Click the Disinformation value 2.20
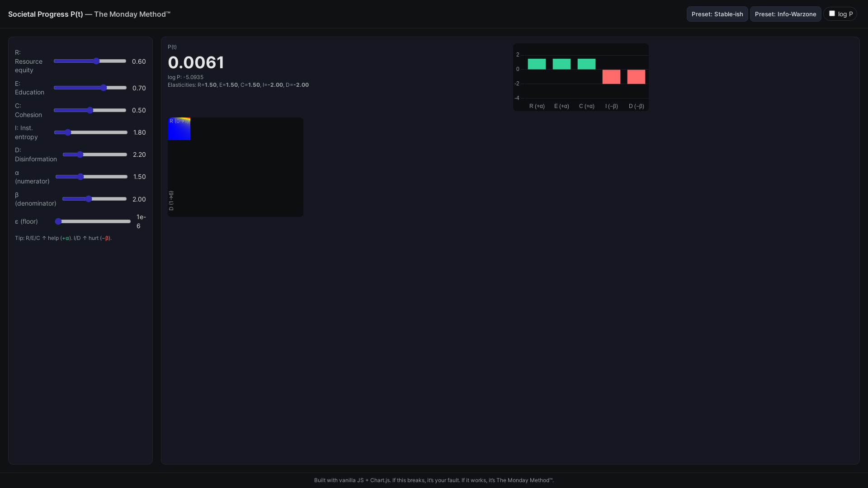The width and height of the screenshot is (868, 488). coord(139,155)
